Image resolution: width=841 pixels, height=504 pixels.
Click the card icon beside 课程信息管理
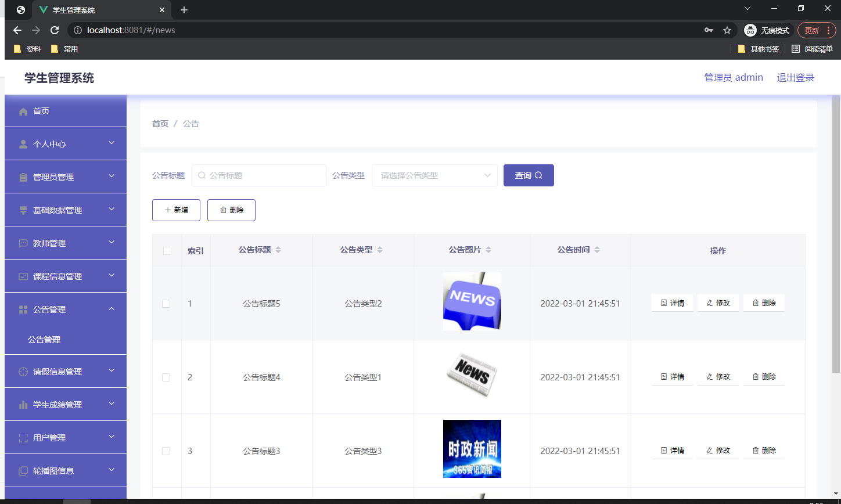23,276
